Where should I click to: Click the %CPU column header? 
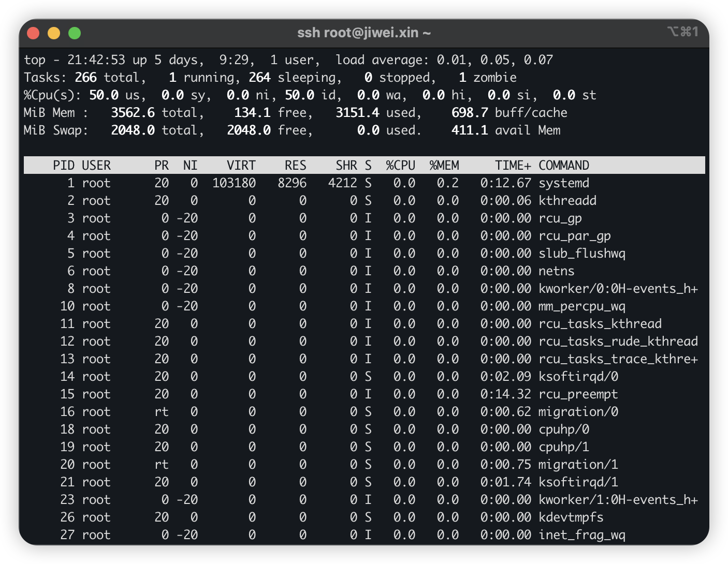[400, 166]
